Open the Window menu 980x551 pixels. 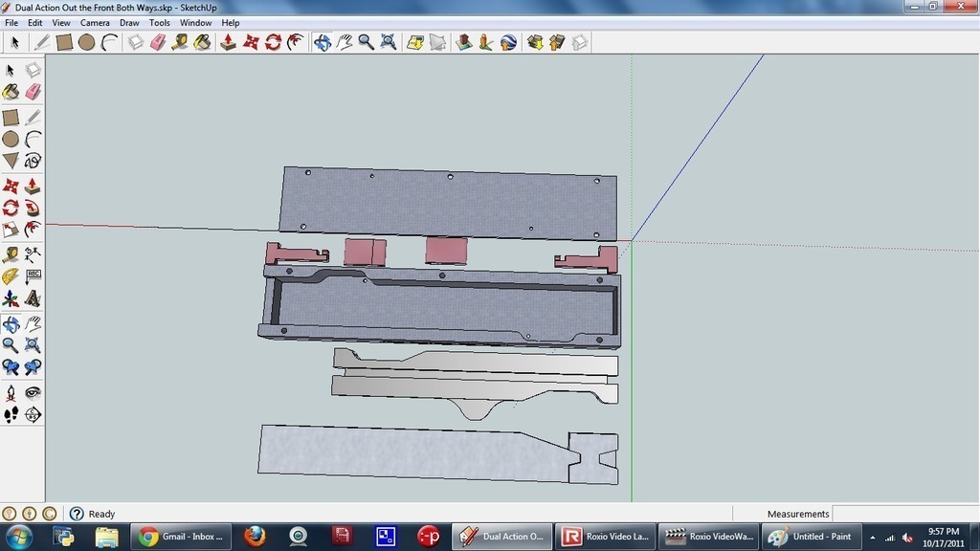click(195, 22)
